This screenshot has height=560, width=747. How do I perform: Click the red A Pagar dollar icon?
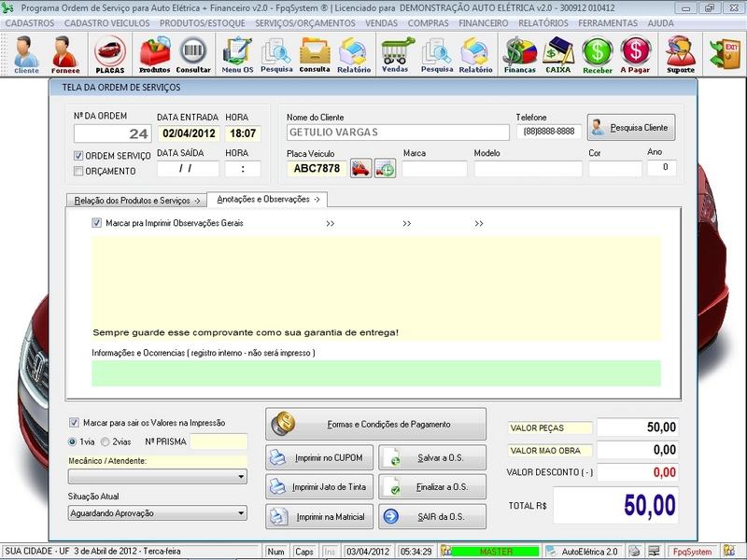click(635, 54)
